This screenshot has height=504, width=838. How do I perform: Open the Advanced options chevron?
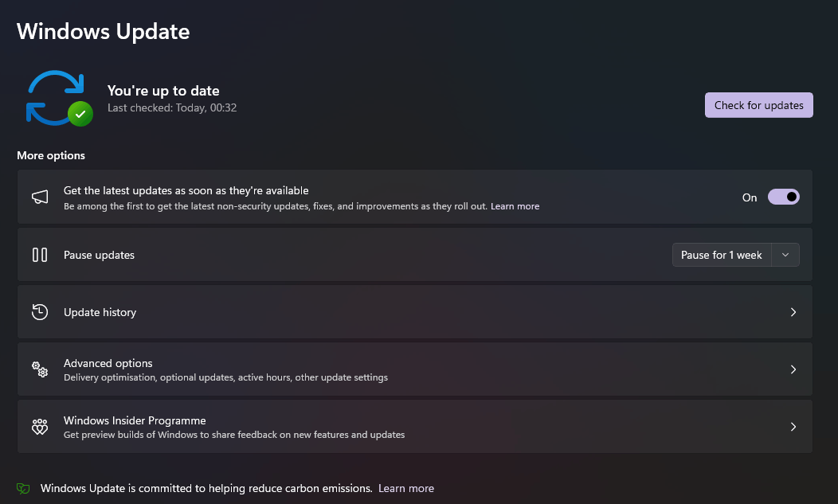pyautogui.click(x=793, y=369)
